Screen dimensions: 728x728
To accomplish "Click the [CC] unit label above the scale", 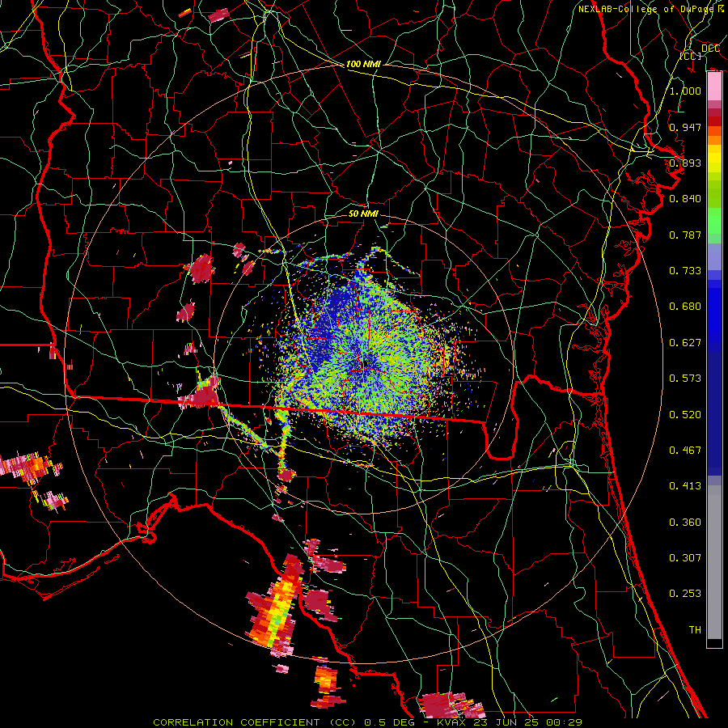I will point(691,56).
